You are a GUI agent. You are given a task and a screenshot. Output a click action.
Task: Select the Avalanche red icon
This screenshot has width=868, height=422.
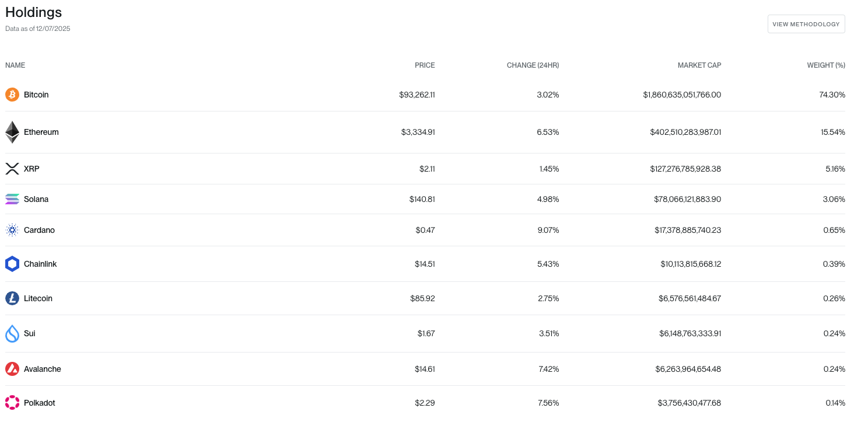tap(12, 369)
